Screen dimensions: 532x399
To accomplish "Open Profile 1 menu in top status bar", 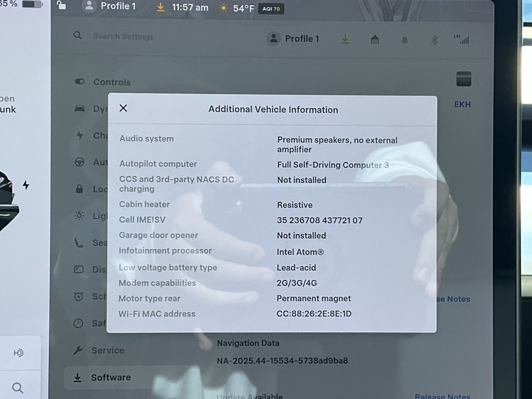I will [110, 6].
